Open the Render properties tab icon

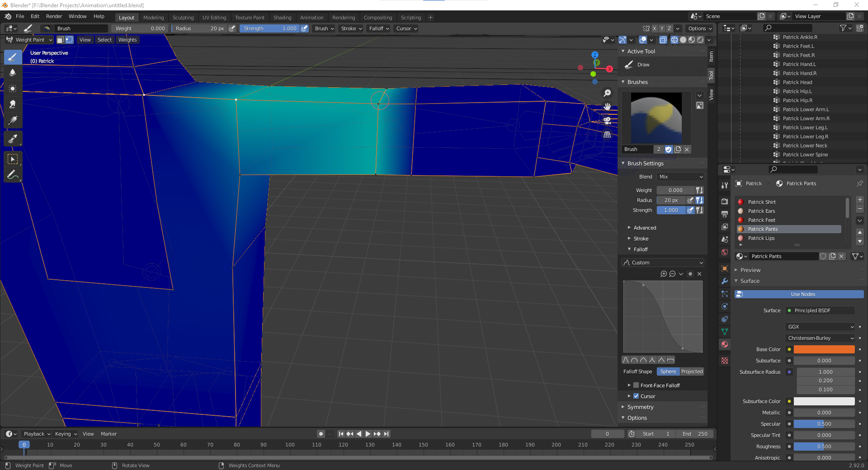[x=725, y=202]
